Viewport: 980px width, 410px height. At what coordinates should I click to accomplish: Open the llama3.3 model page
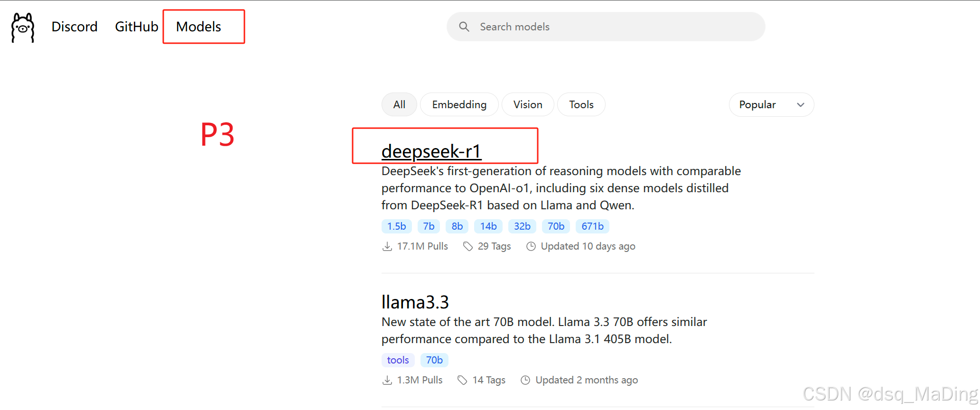(x=415, y=302)
